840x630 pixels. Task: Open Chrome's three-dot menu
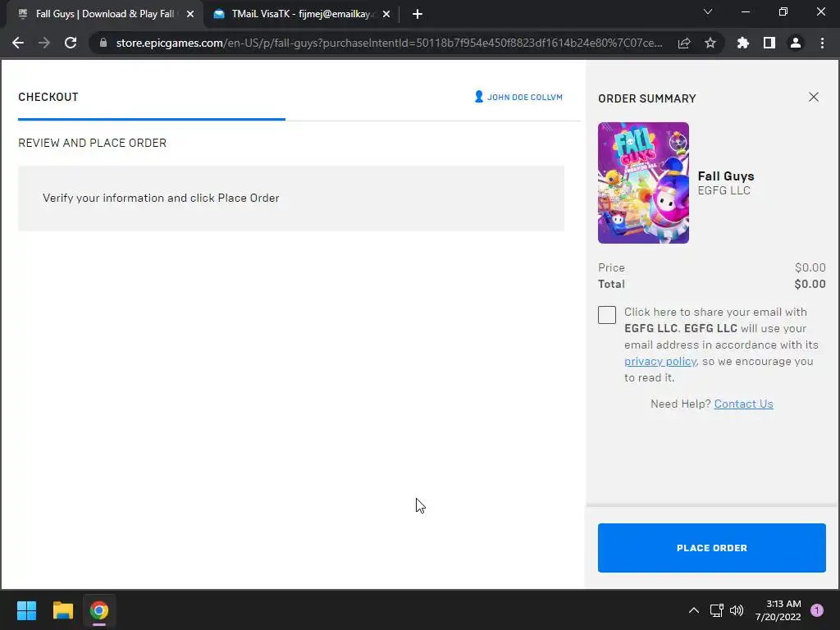[x=822, y=43]
